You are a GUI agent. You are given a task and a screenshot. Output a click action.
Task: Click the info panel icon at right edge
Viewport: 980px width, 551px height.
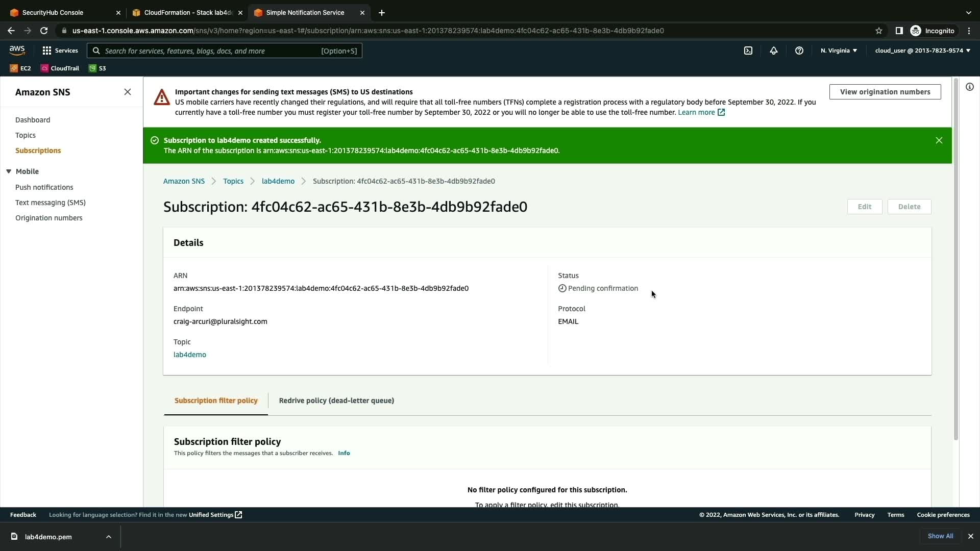[x=969, y=87]
